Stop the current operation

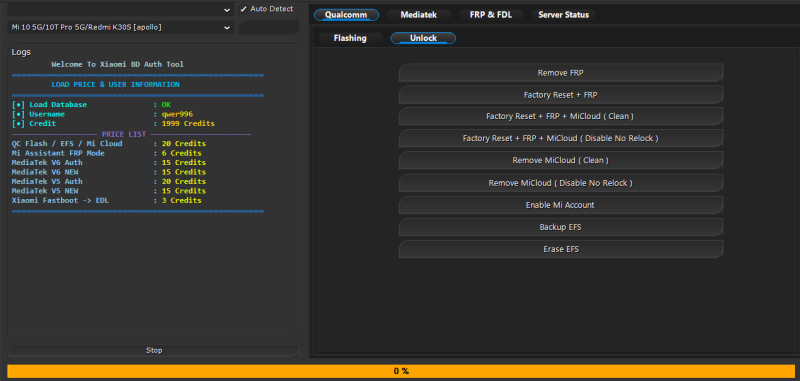click(x=154, y=350)
